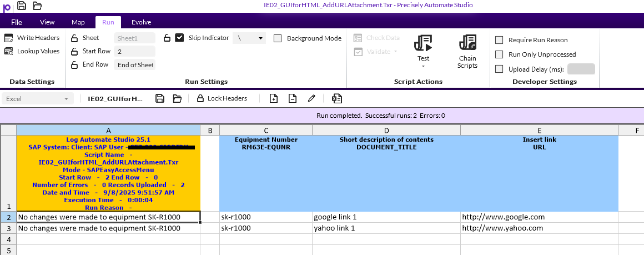The image size is (644, 255).
Task: Open the File menu
Action: 17,22
